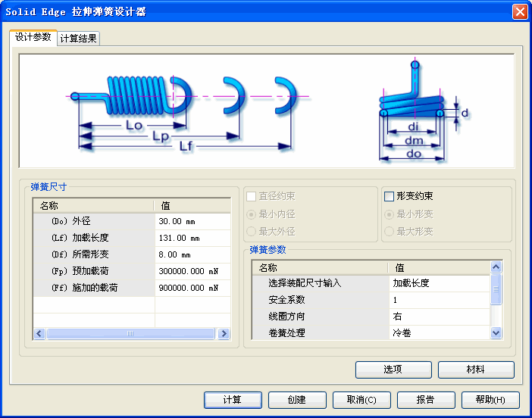This screenshot has height=418, width=532.
Task: Open 选择装配尺寸输入 value selector
Action: (438, 283)
